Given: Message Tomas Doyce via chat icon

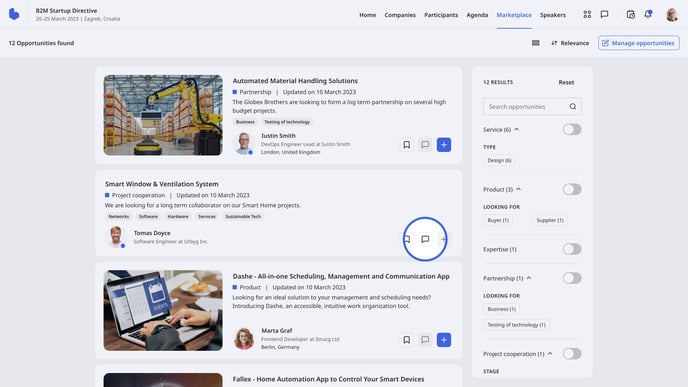Looking at the screenshot, I should point(425,239).
